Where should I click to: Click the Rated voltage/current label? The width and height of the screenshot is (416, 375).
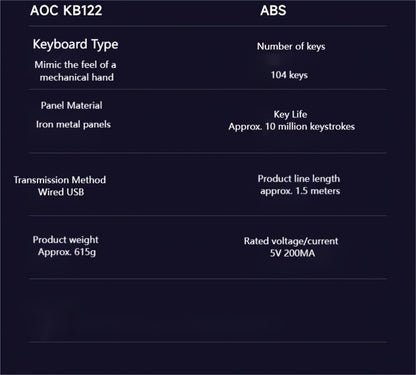(x=291, y=241)
